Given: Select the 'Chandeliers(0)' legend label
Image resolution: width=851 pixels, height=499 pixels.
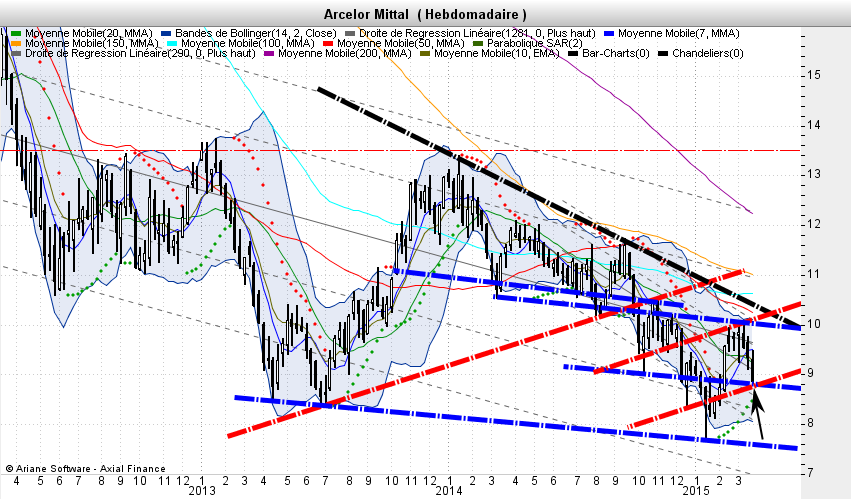Looking at the screenshot, I should point(708,54).
